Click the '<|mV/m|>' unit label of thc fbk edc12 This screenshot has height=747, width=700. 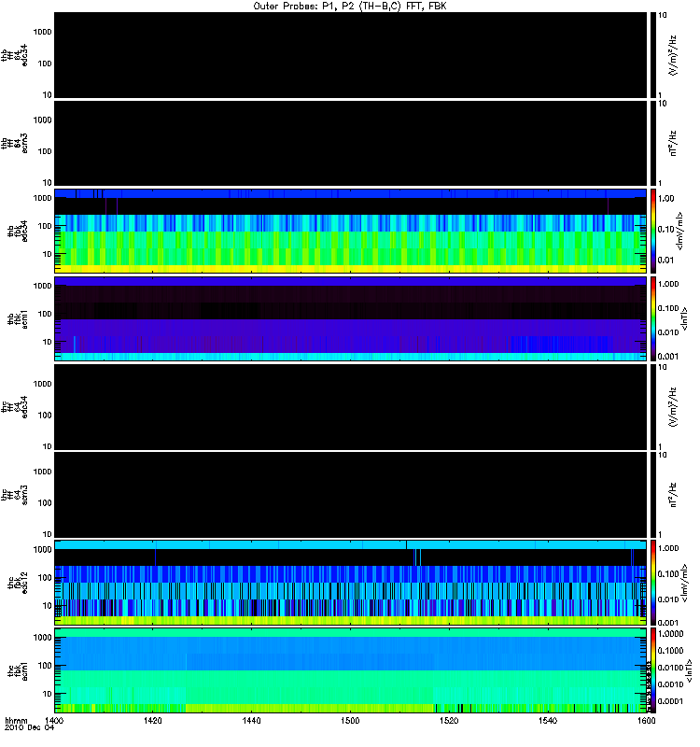tap(685, 583)
